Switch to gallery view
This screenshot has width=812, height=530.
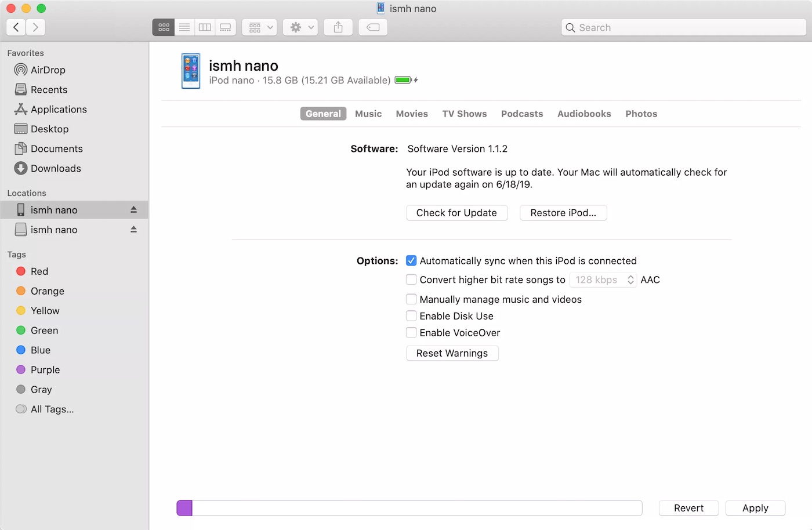226,27
